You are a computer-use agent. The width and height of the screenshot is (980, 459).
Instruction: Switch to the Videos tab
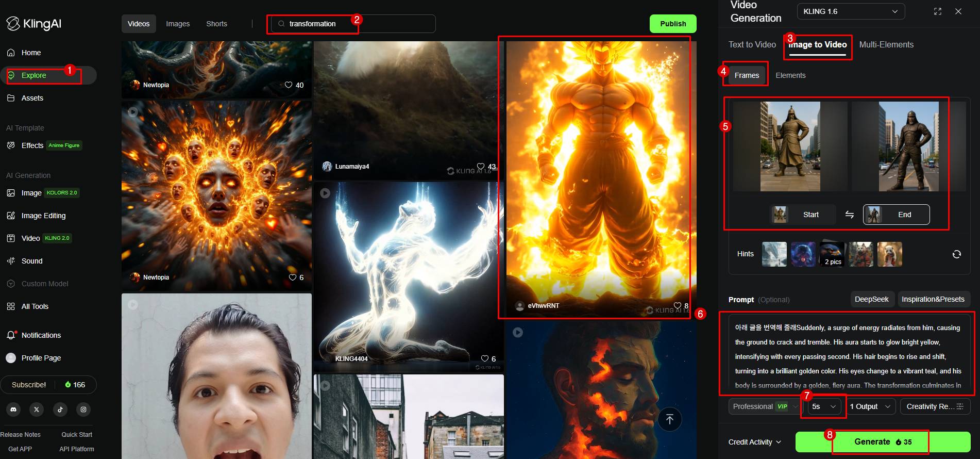pyautogui.click(x=139, y=24)
